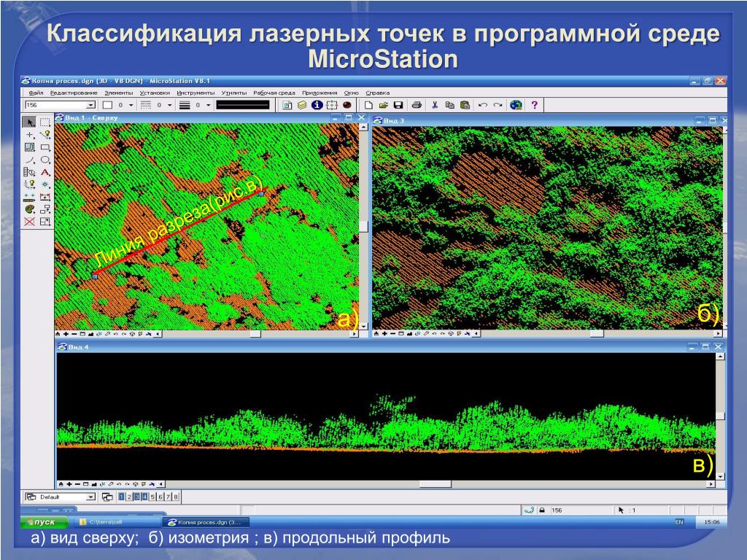This screenshot has width=747, height=560.
Task: Click the Undo arrow icon
Action: [483, 105]
